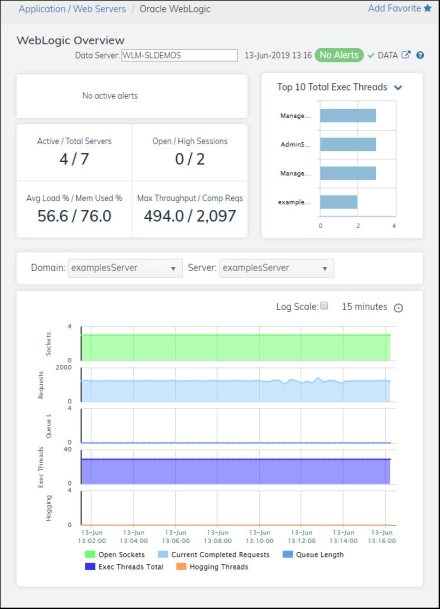This screenshot has height=609, width=440.
Task: Open the Avg Load % / Mem Used % tile
Action: coord(74,209)
